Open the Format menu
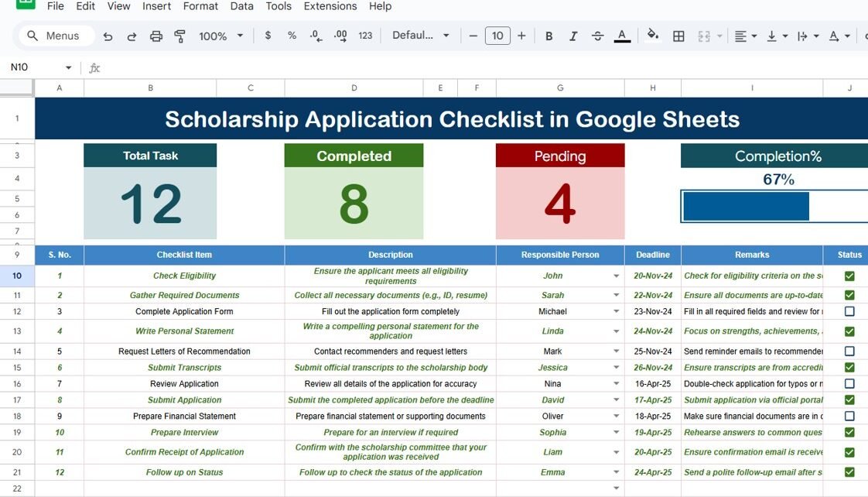Image resolution: width=868 pixels, height=497 pixels. coord(200,6)
